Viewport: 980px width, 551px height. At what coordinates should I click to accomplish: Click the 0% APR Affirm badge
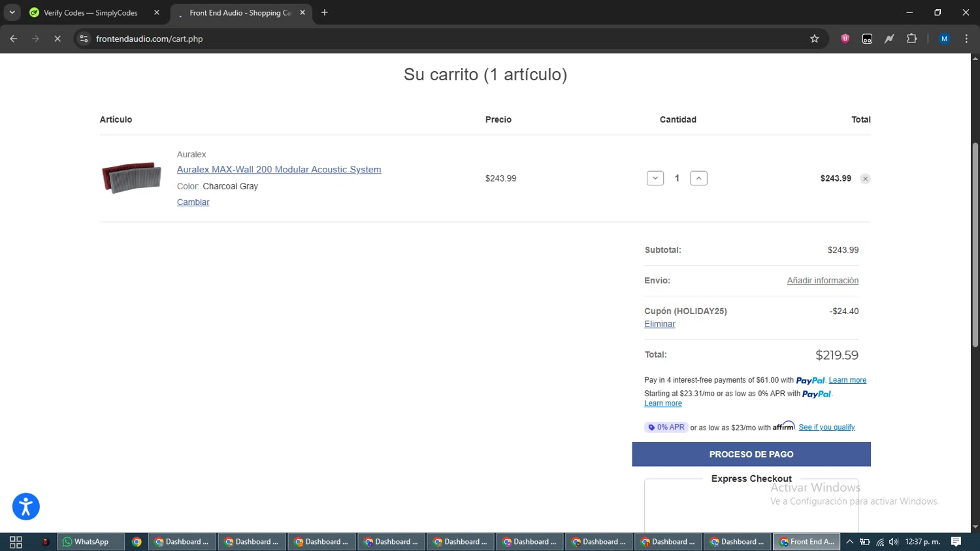666,427
